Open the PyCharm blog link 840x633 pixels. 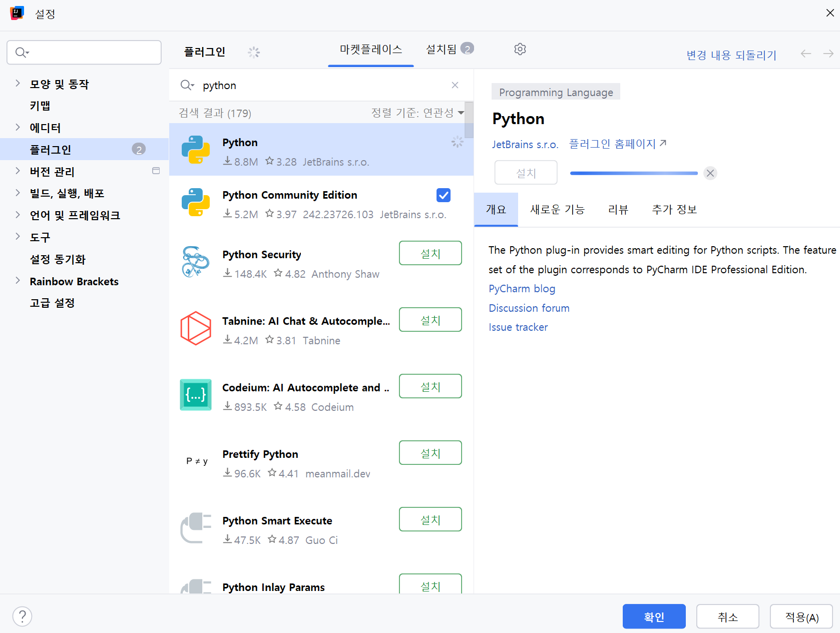pos(522,289)
